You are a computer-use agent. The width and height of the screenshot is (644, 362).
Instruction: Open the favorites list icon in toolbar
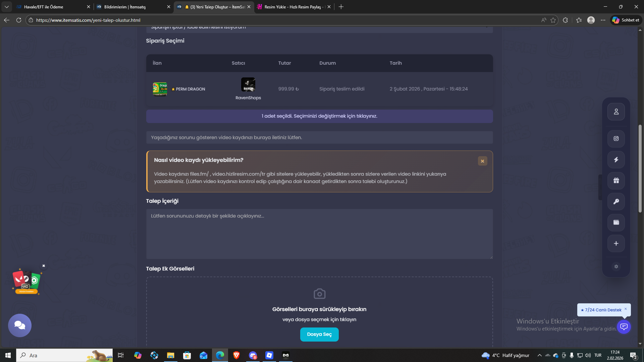tap(579, 20)
